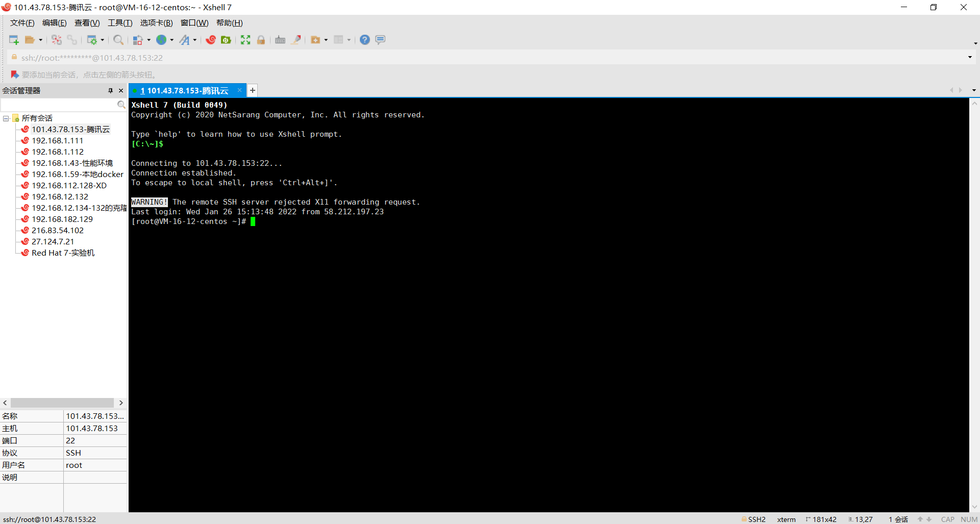Select session 192.168.1.112
Viewport: 980px width, 524px height.
(x=58, y=152)
